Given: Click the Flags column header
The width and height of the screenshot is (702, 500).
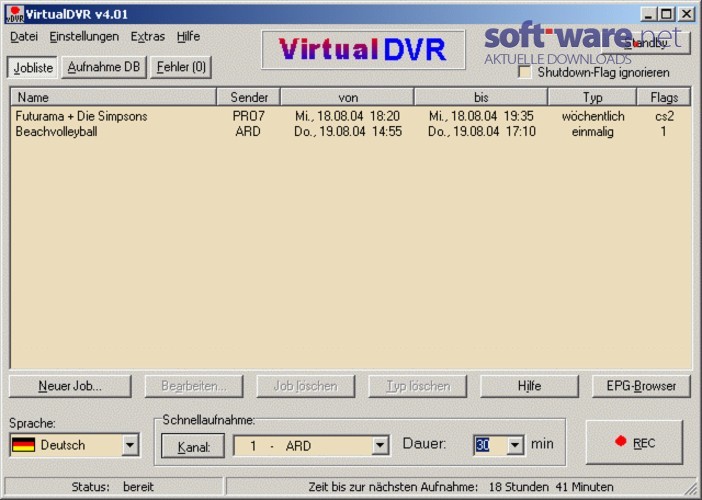Looking at the screenshot, I should click(x=664, y=97).
